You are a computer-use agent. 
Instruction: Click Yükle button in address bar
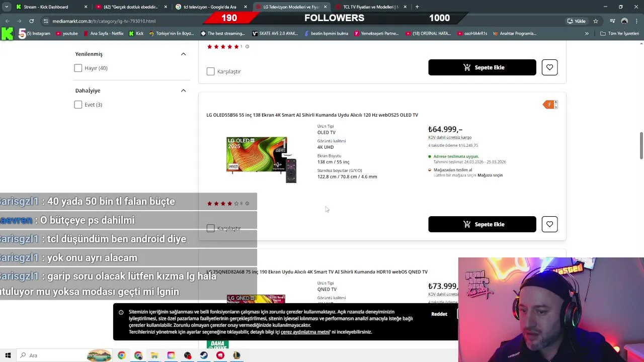pos(577,21)
